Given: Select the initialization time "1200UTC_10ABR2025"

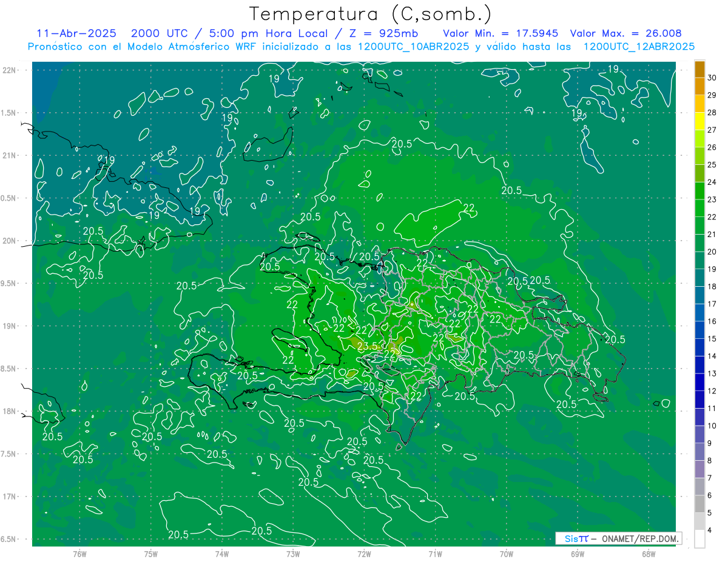Looking at the screenshot, I should pyautogui.click(x=413, y=47).
